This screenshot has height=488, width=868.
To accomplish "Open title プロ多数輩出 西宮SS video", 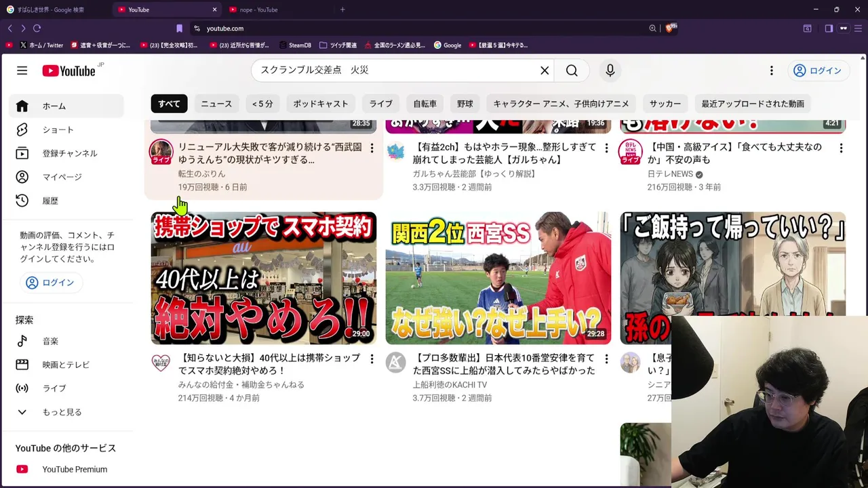I will click(504, 364).
